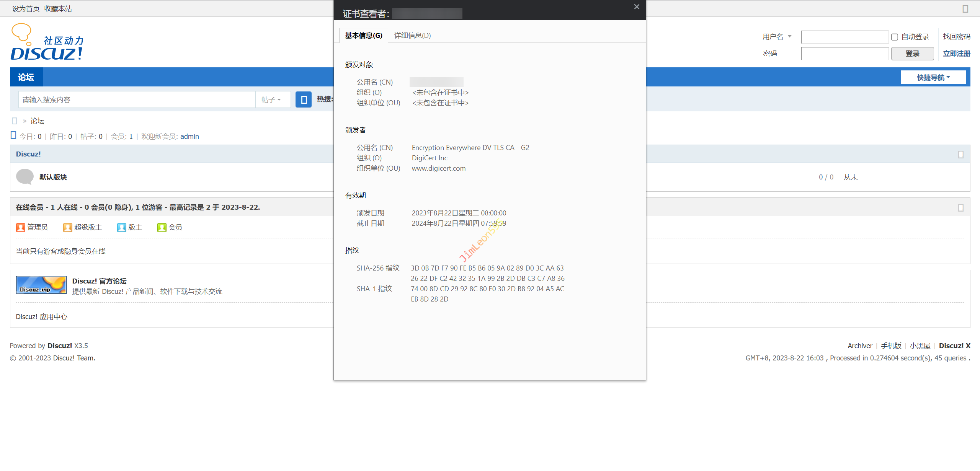Click the Discuz! logo image

click(x=47, y=42)
